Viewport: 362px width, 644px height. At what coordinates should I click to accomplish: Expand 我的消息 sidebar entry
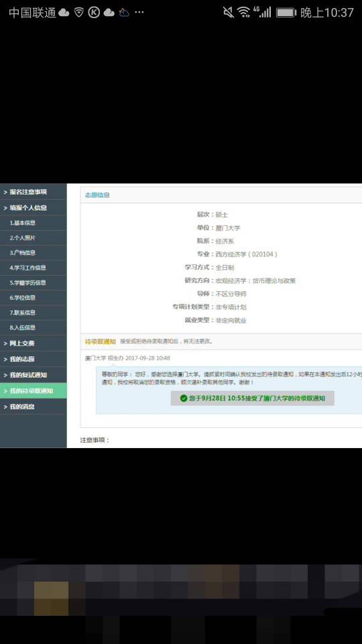pyautogui.click(x=34, y=407)
